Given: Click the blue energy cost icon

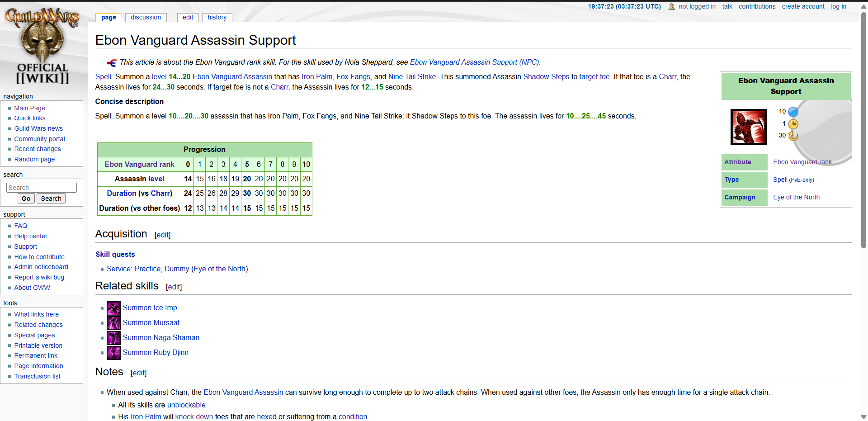Looking at the screenshot, I should [793, 112].
